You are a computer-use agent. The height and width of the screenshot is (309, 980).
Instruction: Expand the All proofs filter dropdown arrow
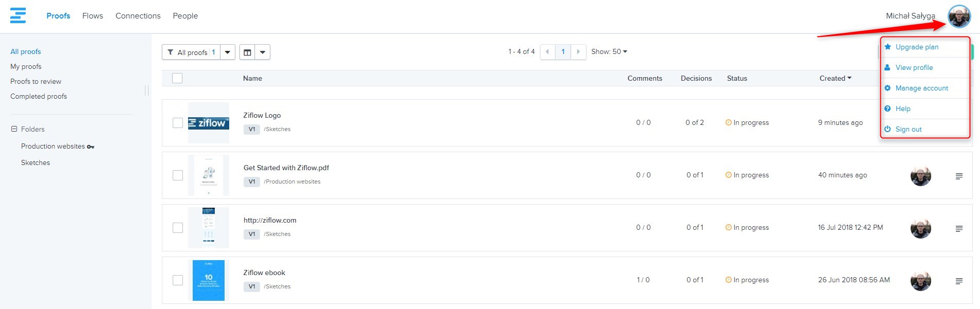pyautogui.click(x=228, y=52)
